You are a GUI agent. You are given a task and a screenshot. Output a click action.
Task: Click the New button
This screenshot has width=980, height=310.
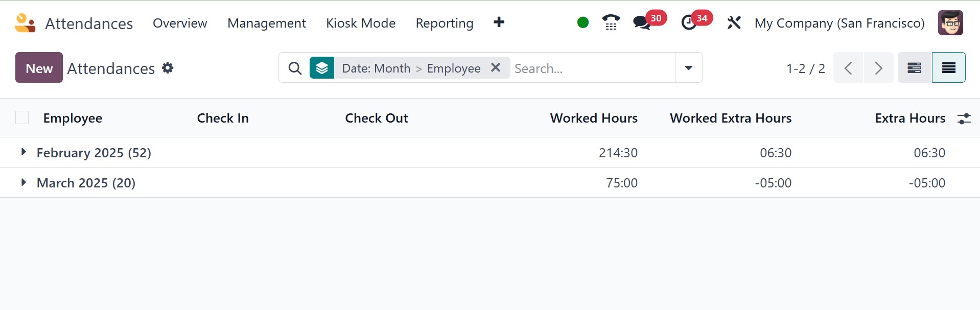pyautogui.click(x=39, y=68)
